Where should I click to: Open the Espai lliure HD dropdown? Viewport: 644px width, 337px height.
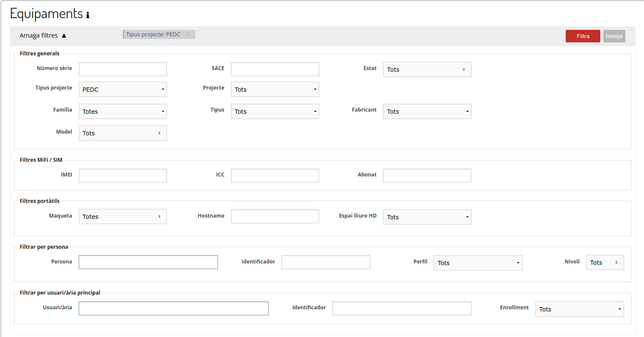click(x=427, y=217)
